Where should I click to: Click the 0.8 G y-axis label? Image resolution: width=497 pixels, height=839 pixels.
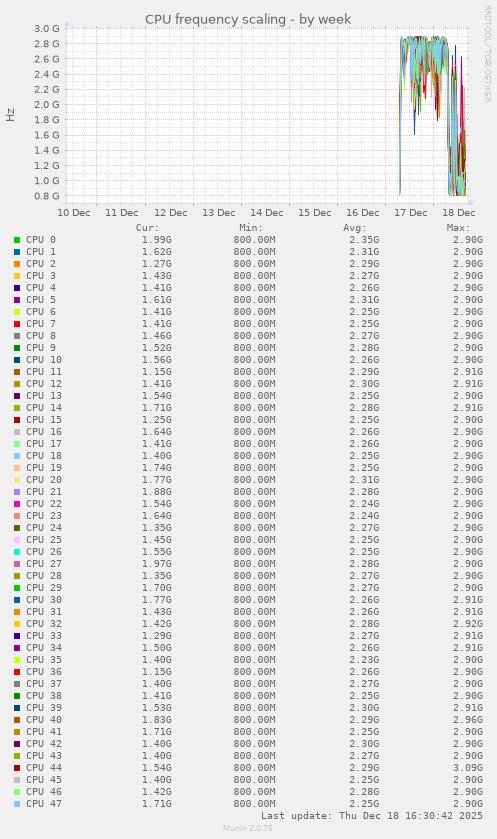(x=47, y=196)
